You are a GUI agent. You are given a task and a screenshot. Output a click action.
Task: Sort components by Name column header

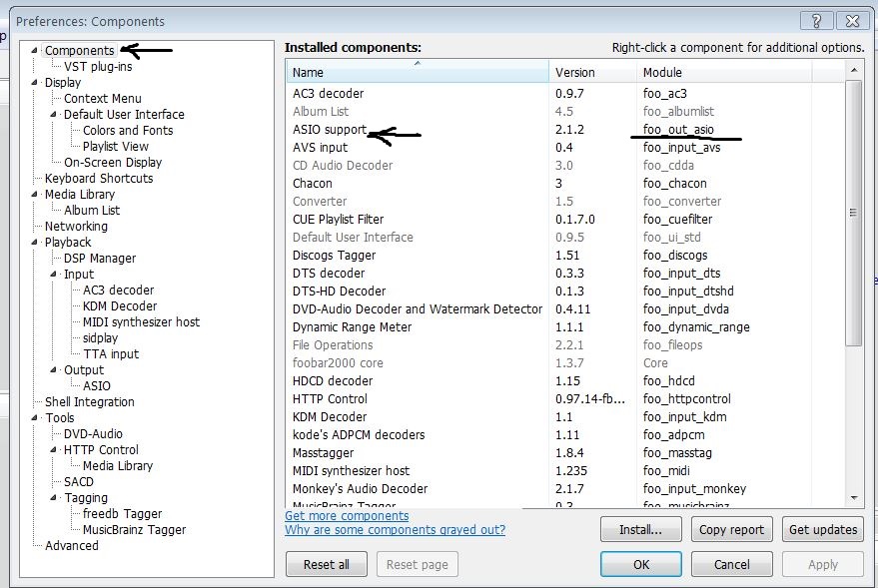pos(418,72)
